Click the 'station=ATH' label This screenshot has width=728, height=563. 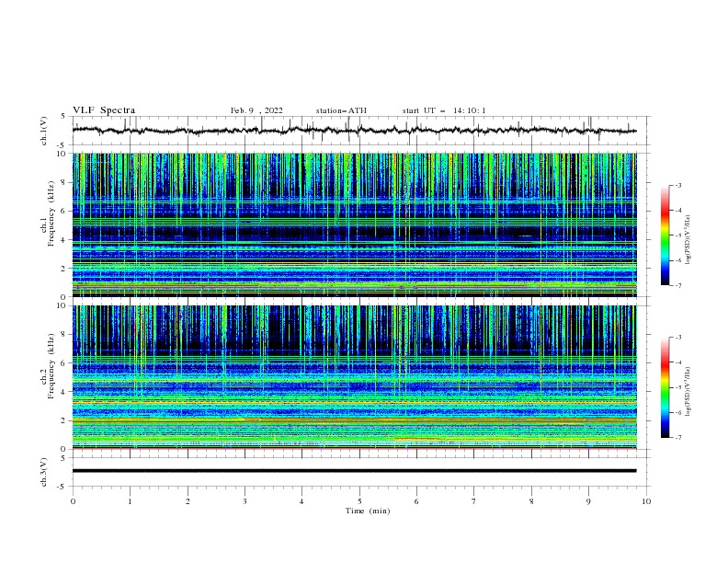341,110
